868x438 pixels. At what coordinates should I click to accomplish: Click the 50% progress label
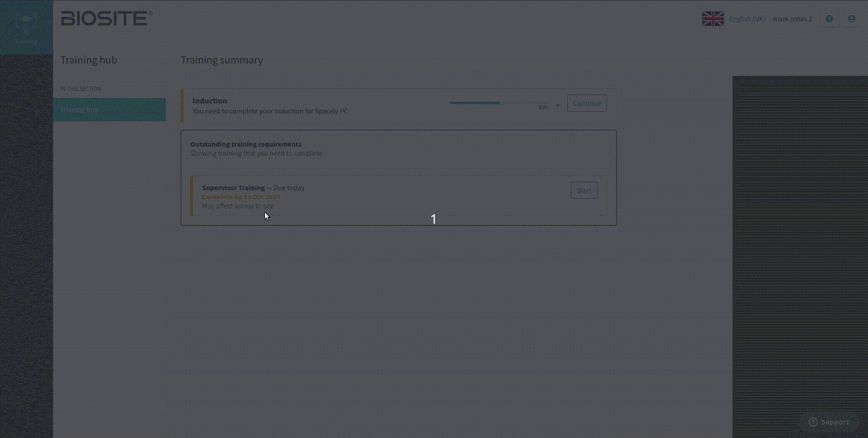tap(543, 108)
